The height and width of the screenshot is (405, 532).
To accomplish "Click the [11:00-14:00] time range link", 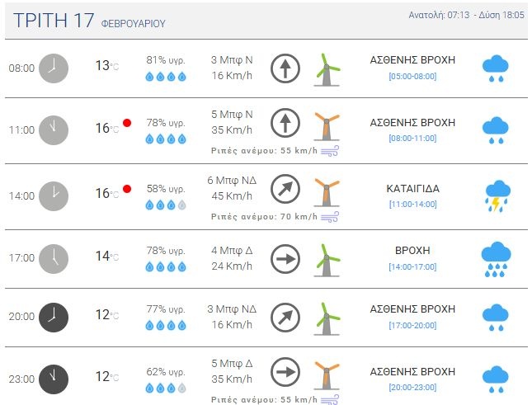I will pos(412,204).
